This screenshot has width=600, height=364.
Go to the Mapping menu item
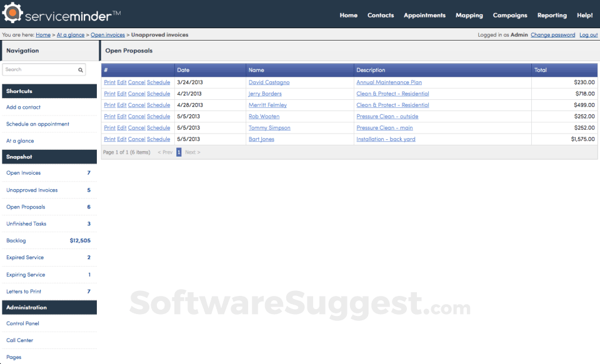click(x=469, y=15)
